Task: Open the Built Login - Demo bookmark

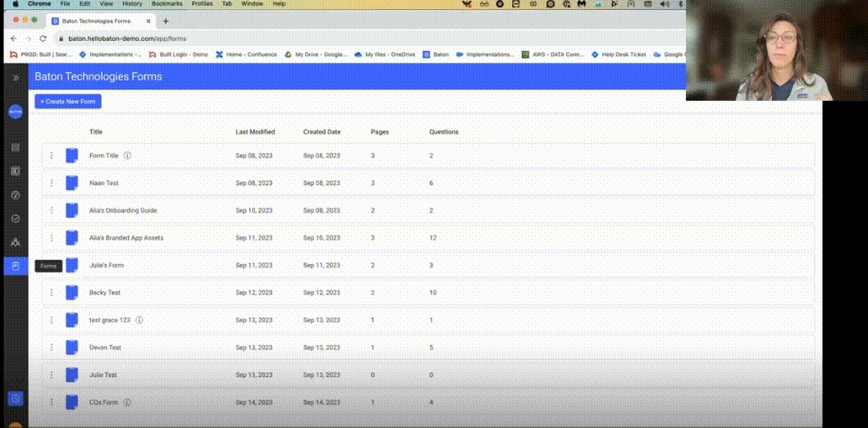Action: click(179, 55)
